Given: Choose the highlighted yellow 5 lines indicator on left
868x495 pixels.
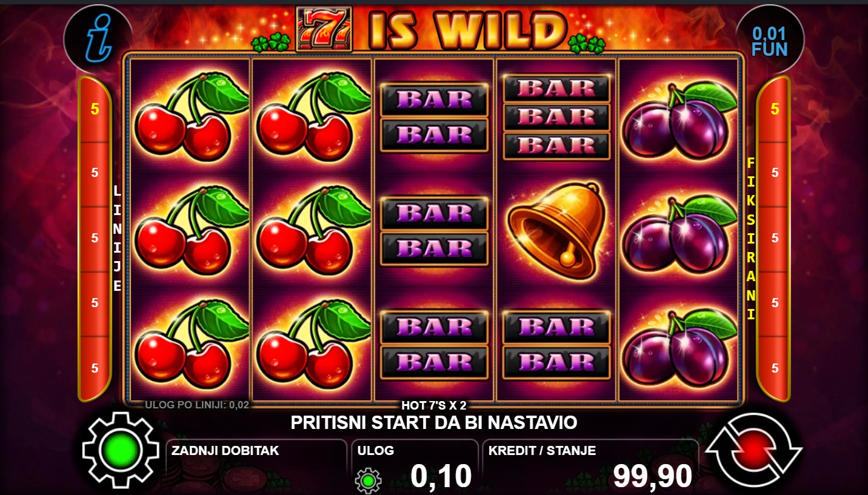Looking at the screenshot, I should coord(95,110).
